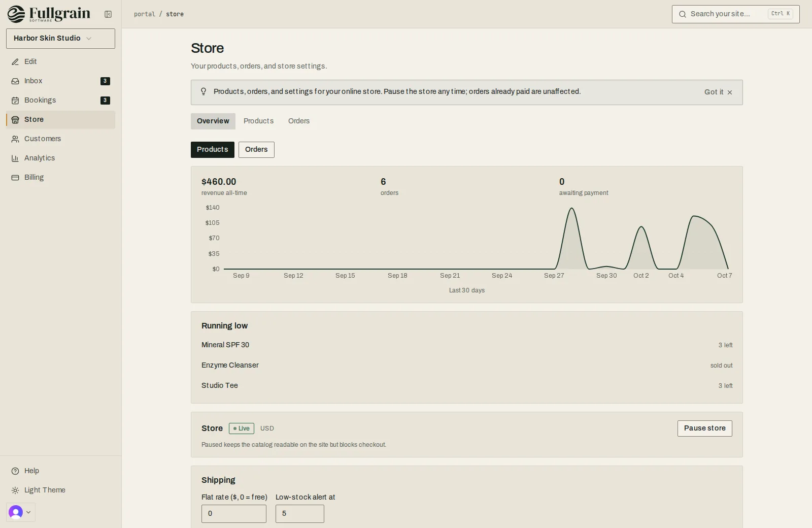Click the Billing card icon

(15, 178)
